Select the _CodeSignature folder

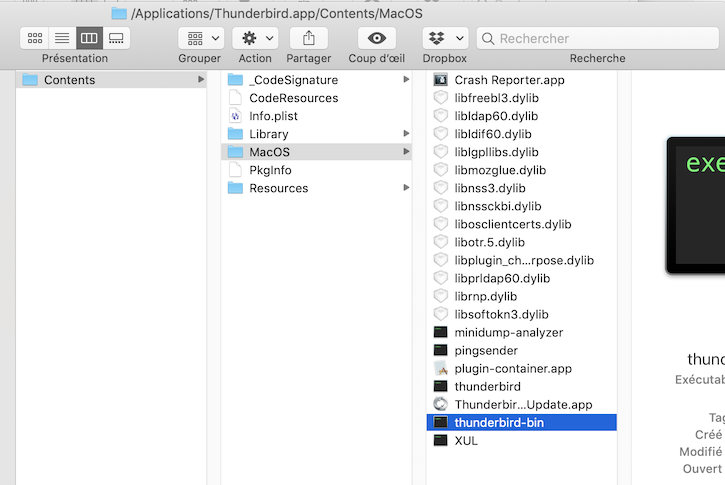click(x=316, y=80)
